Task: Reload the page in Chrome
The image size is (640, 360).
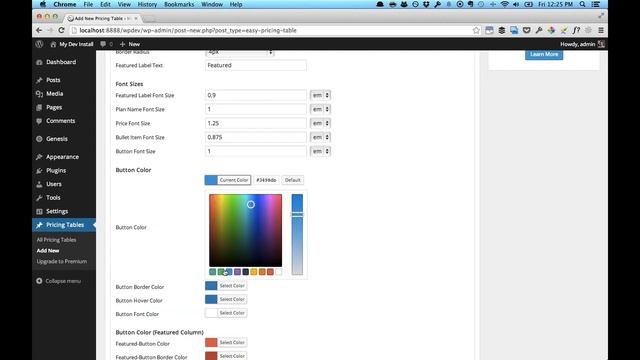Action: [61, 30]
